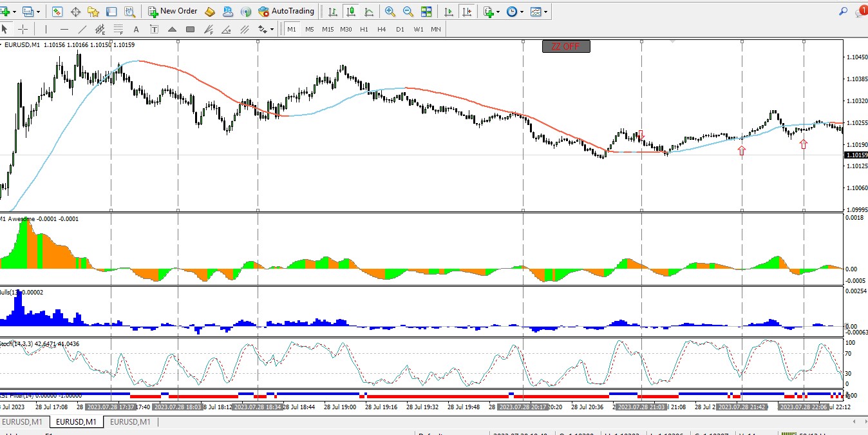
Task: Select the vertical line drawing tool
Action: [46, 29]
